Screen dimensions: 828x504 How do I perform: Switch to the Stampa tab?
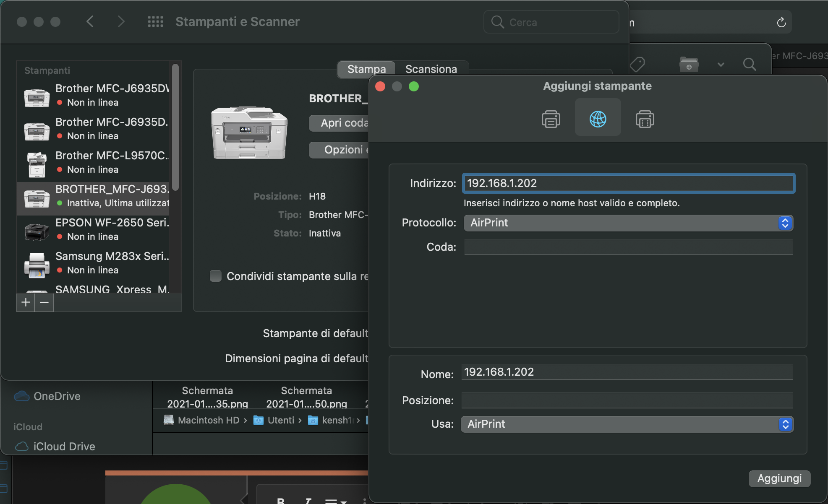tap(366, 69)
